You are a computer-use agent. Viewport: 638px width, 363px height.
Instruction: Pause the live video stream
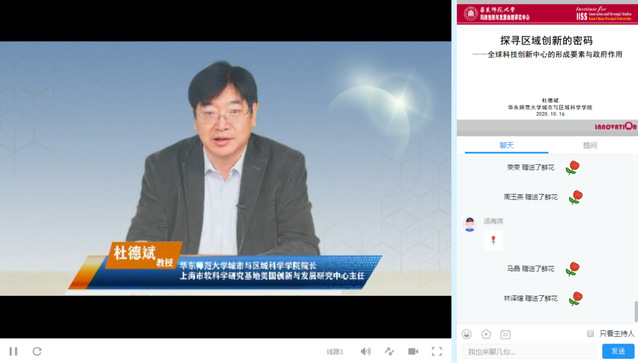[13, 351]
